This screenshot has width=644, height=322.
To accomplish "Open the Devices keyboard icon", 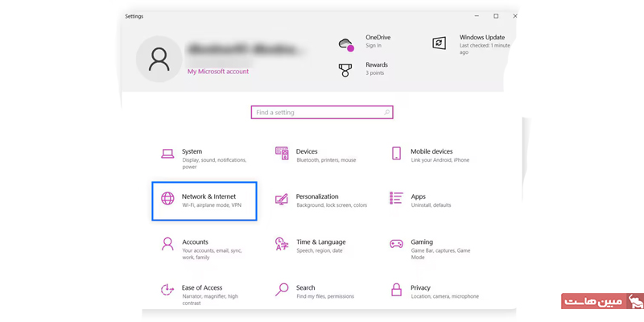I will pyautogui.click(x=282, y=153).
